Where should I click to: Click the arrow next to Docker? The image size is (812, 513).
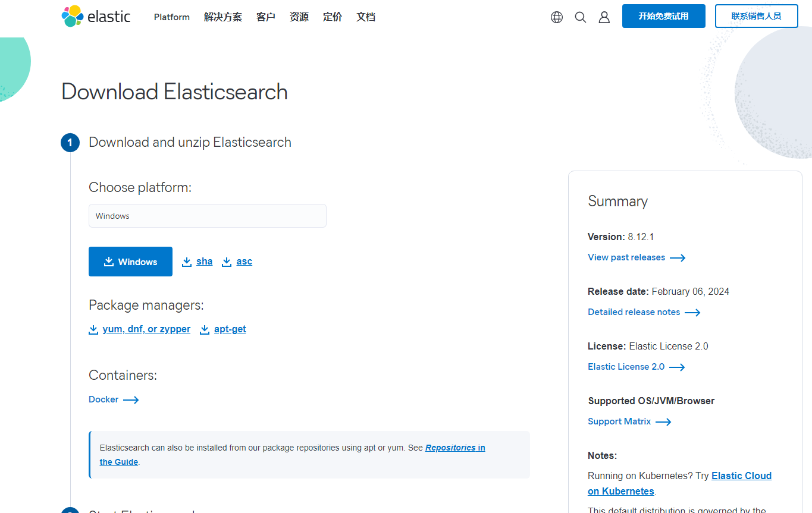pyautogui.click(x=131, y=400)
